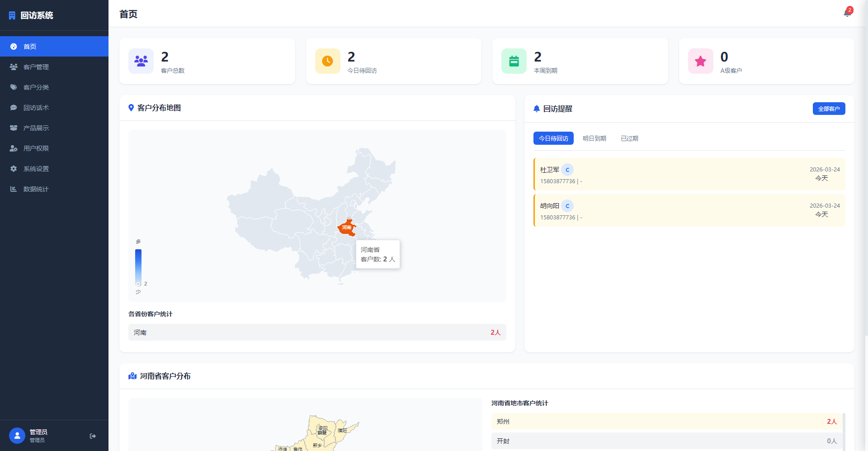Click the 全部客户 button
Image resolution: width=868 pixels, height=451 pixels.
[x=829, y=109]
